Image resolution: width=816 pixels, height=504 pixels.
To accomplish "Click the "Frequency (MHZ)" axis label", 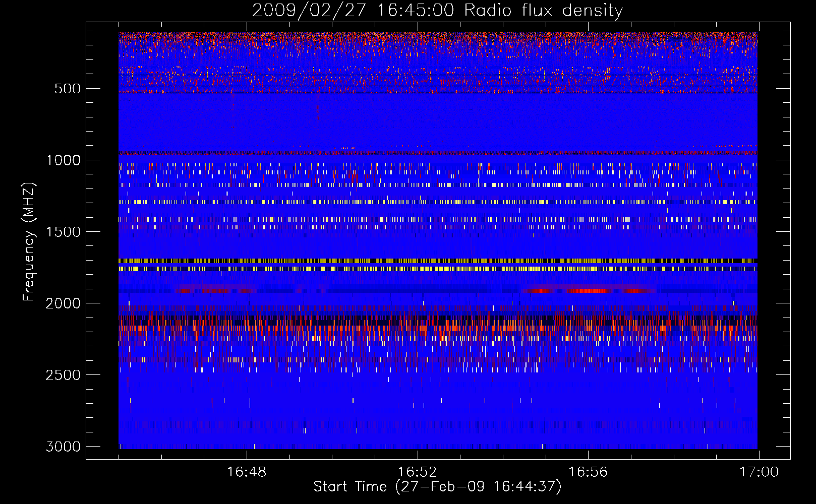I will tap(29, 242).
